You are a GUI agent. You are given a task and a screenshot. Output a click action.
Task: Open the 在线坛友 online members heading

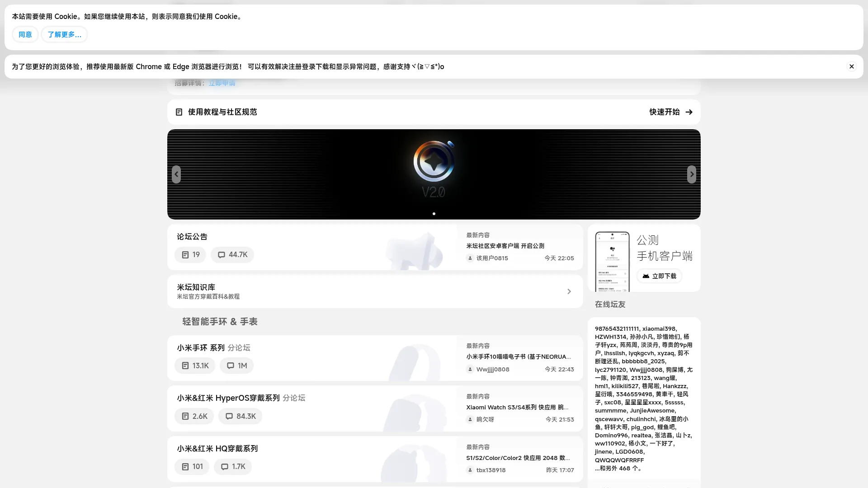610,305
